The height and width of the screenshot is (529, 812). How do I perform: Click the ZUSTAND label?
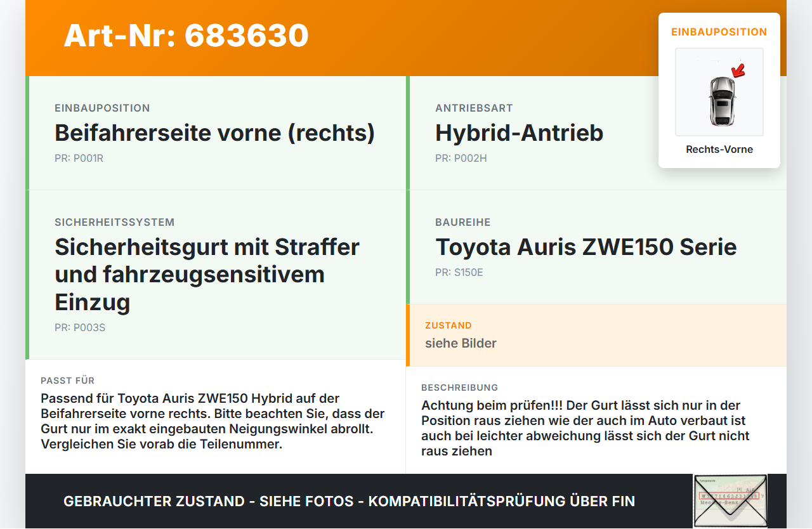point(449,325)
